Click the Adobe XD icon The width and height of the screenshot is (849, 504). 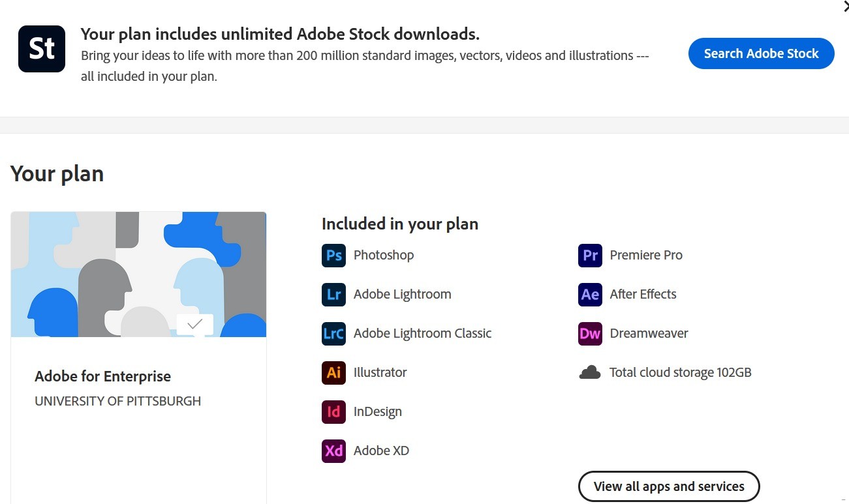click(x=333, y=451)
